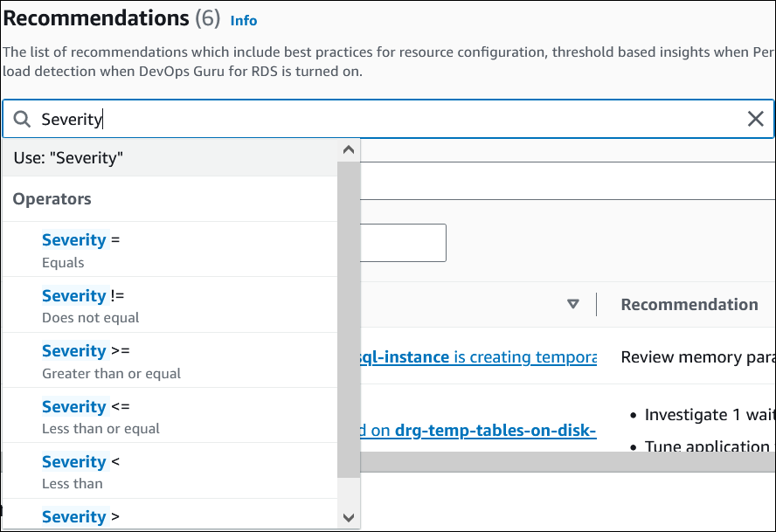Open the Info help link beside Recommendations
The height and width of the screenshot is (532, 776).
coord(243,20)
